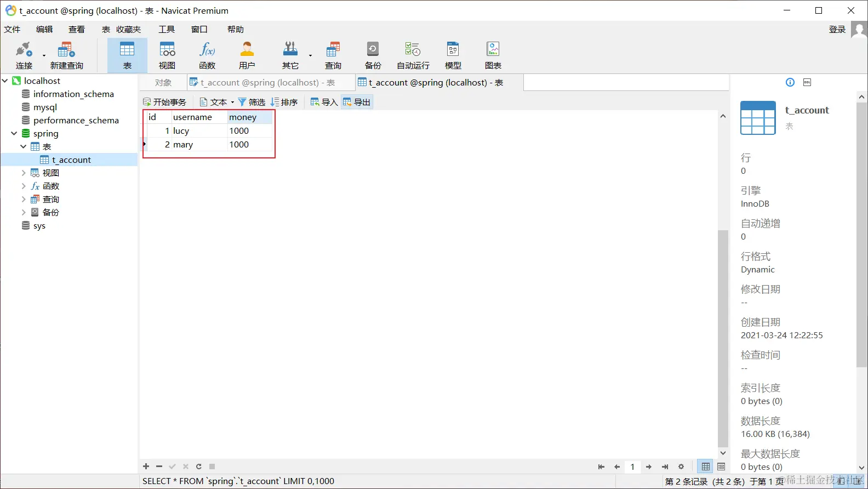Viewport: 868px width, 489px height.
Task: Open the 工具 menu
Action: pos(167,30)
